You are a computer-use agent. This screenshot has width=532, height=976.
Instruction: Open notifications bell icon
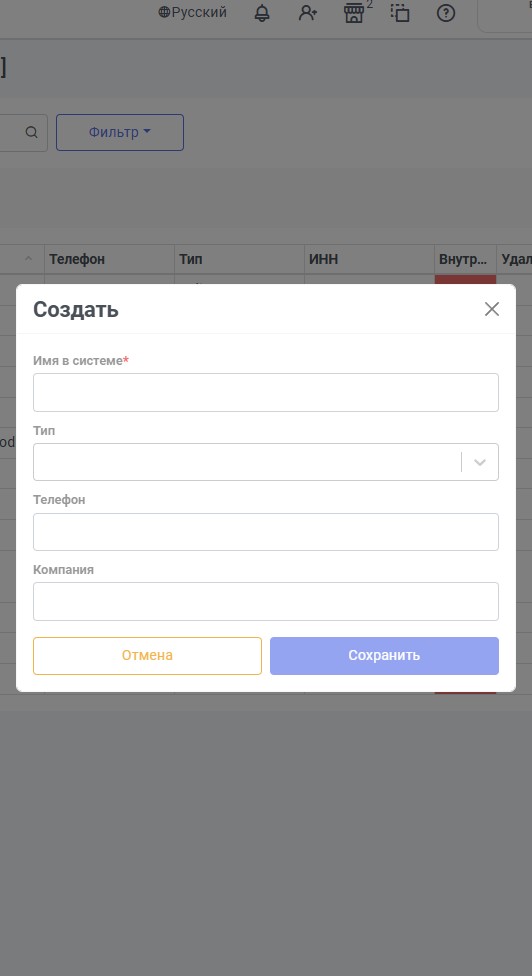263,13
